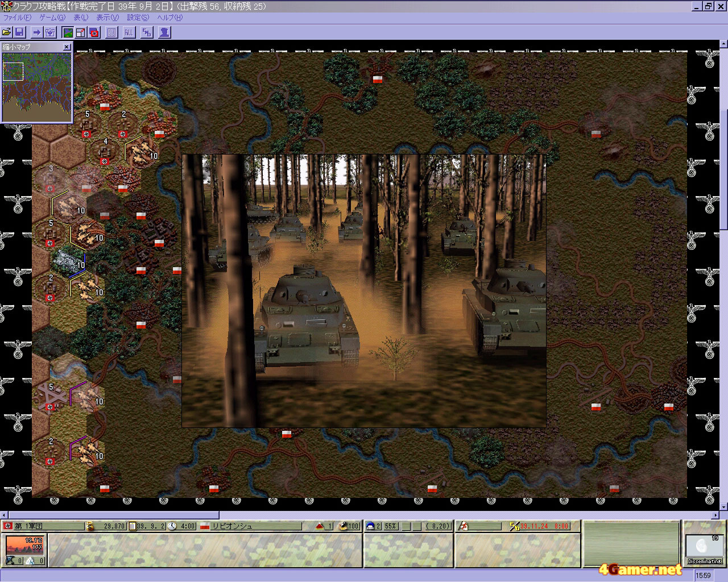Click the リビオンシュ location name

[x=256, y=526]
